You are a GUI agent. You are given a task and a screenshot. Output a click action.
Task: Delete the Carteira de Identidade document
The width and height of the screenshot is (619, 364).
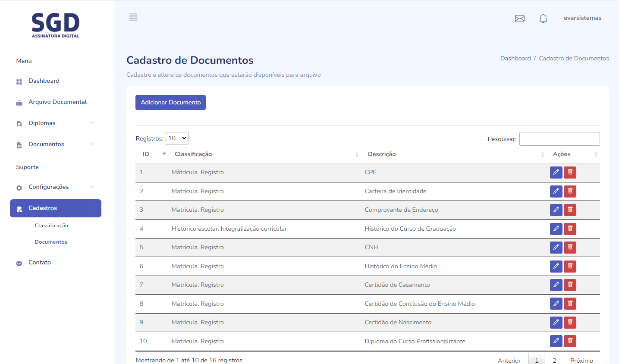570,191
